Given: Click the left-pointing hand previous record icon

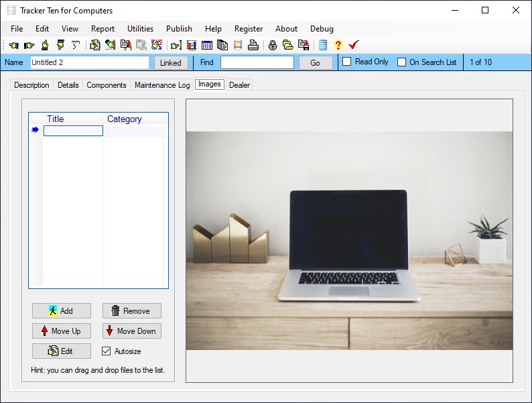Looking at the screenshot, I should (x=14, y=45).
